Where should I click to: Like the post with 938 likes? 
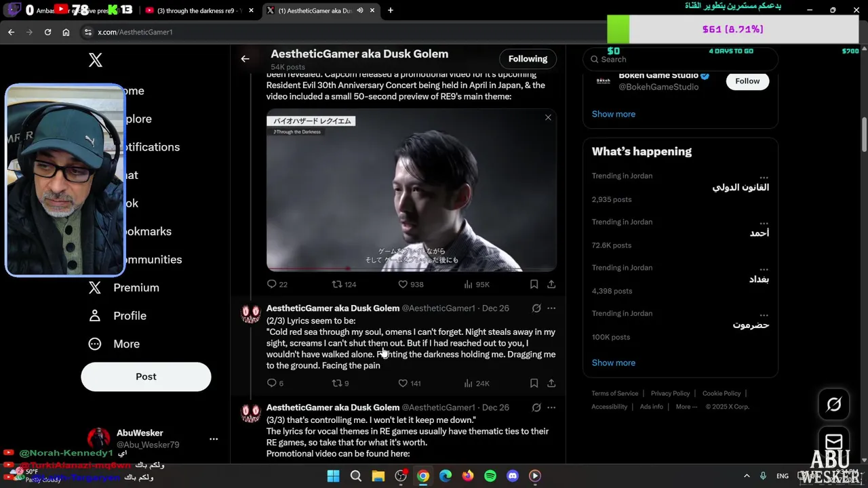(x=410, y=284)
